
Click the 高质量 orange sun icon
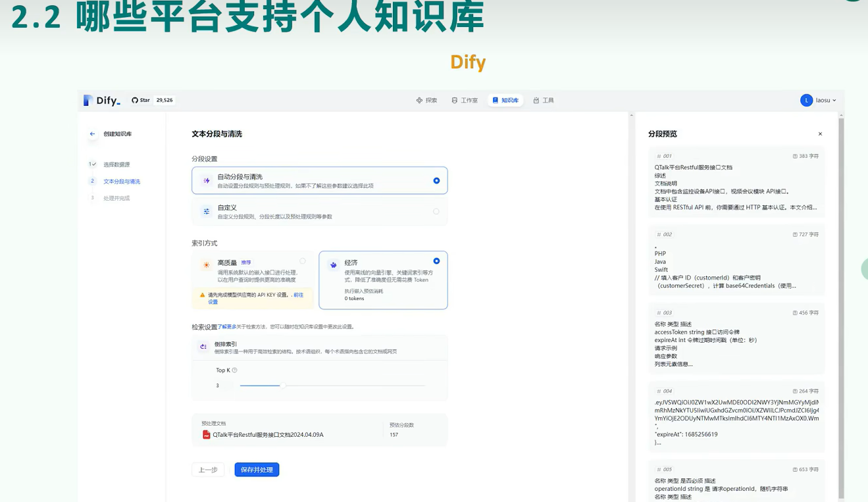coord(207,264)
